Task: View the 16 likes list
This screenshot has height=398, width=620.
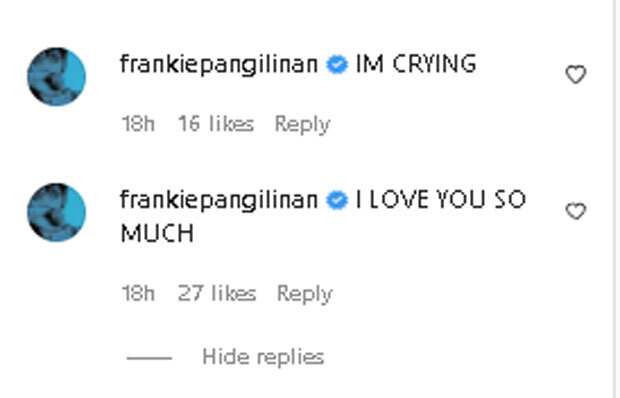Action: click(216, 124)
